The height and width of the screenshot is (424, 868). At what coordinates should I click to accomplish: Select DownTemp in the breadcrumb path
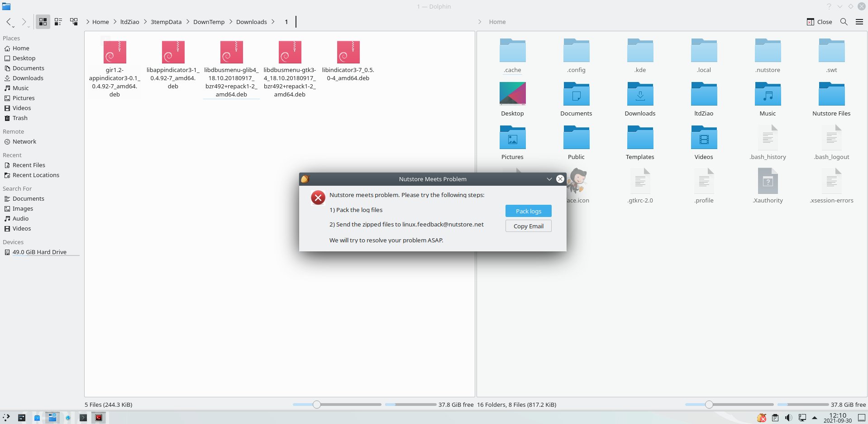pyautogui.click(x=209, y=22)
